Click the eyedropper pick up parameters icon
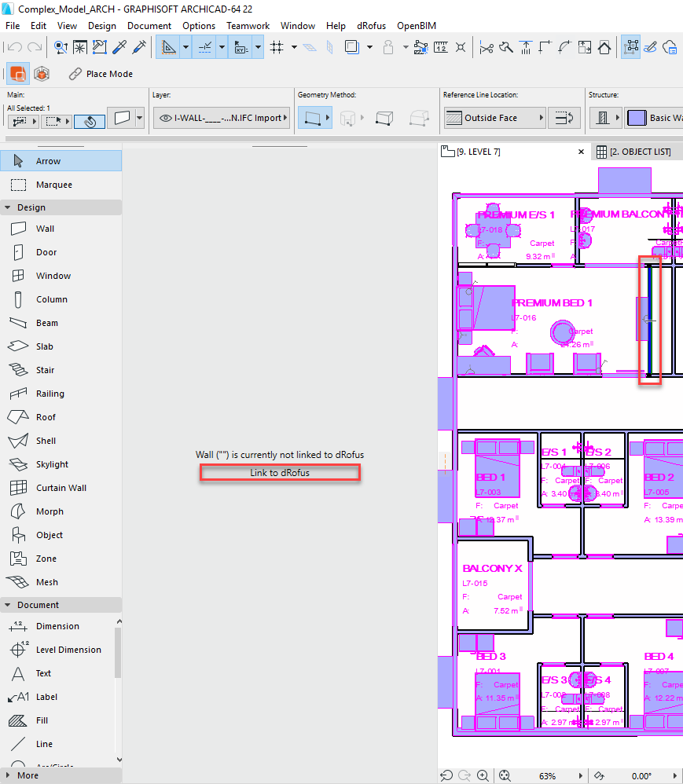This screenshot has height=784, width=683. click(120, 47)
